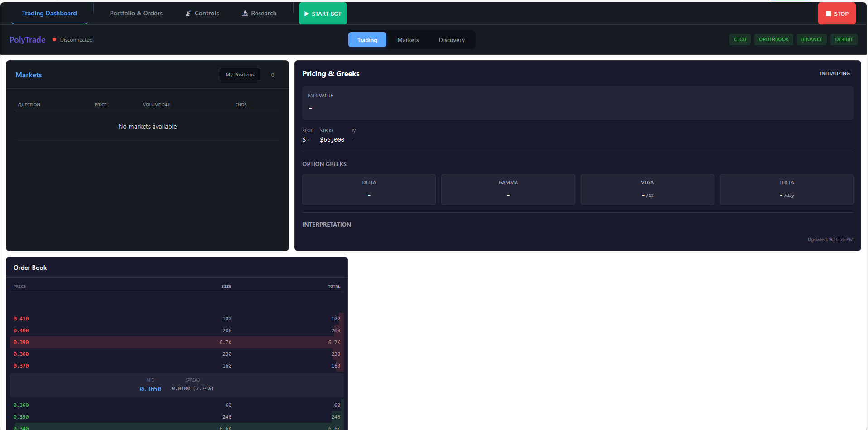868x430 pixels.
Task: Sort by ENDS column header
Action: pos(241,105)
